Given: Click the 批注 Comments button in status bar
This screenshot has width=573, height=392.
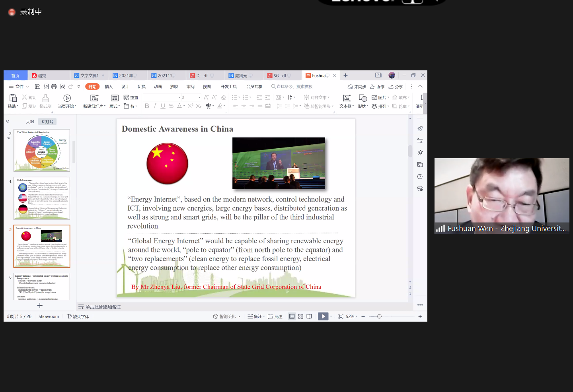Looking at the screenshot, I should [x=275, y=316].
